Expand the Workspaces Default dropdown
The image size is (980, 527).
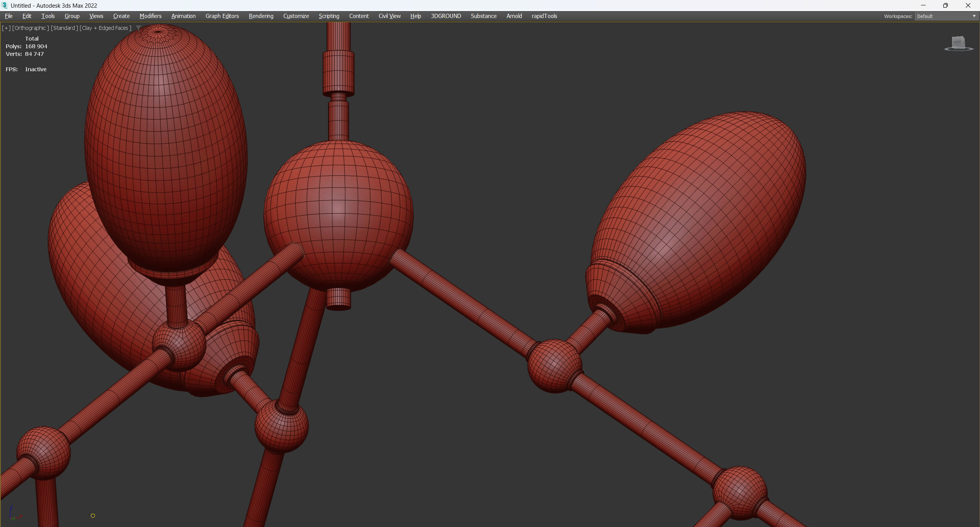946,16
